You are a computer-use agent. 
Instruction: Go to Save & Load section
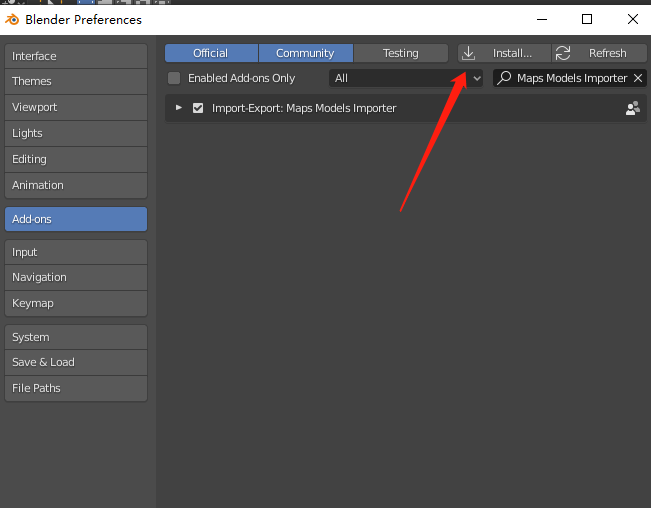click(x=76, y=362)
